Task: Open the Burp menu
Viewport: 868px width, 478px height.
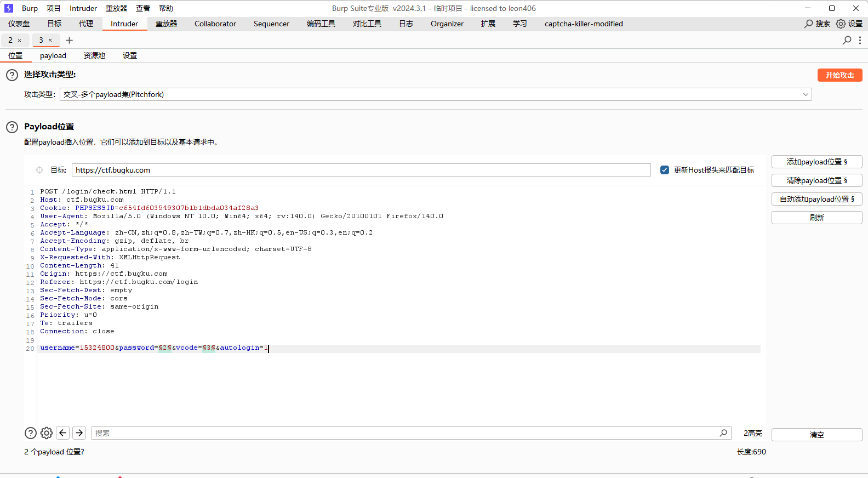Action: coord(30,8)
